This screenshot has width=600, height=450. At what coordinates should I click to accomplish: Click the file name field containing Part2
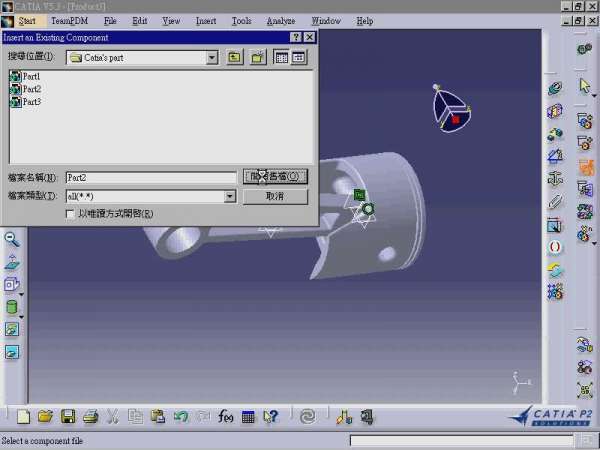click(150, 177)
